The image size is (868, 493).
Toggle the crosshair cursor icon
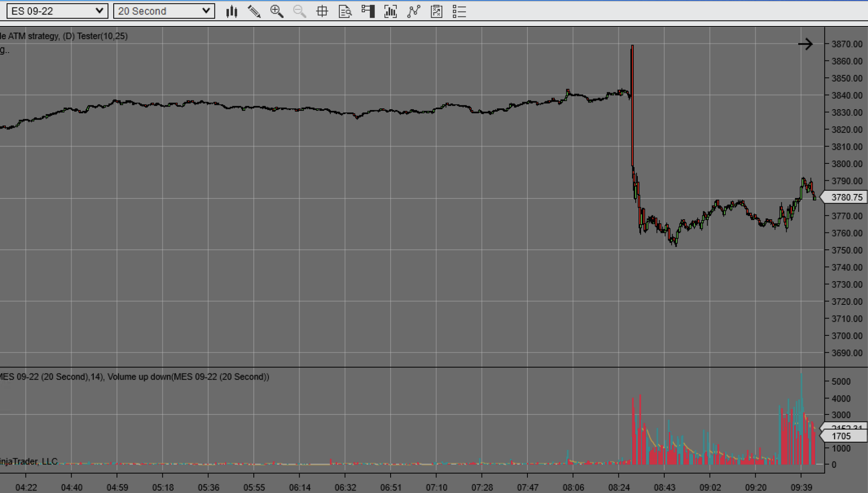pyautogui.click(x=322, y=12)
